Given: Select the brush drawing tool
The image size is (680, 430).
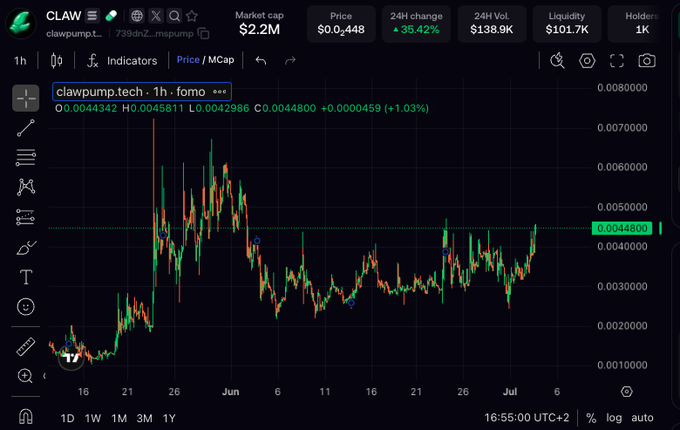Looking at the screenshot, I should coord(26,248).
